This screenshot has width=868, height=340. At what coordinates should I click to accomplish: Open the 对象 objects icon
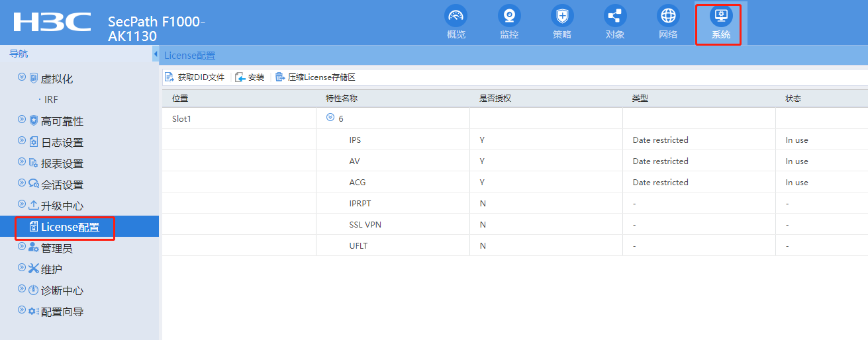pyautogui.click(x=615, y=16)
